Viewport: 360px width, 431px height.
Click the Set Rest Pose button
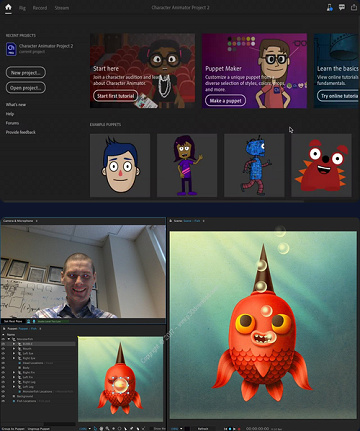(x=13, y=321)
